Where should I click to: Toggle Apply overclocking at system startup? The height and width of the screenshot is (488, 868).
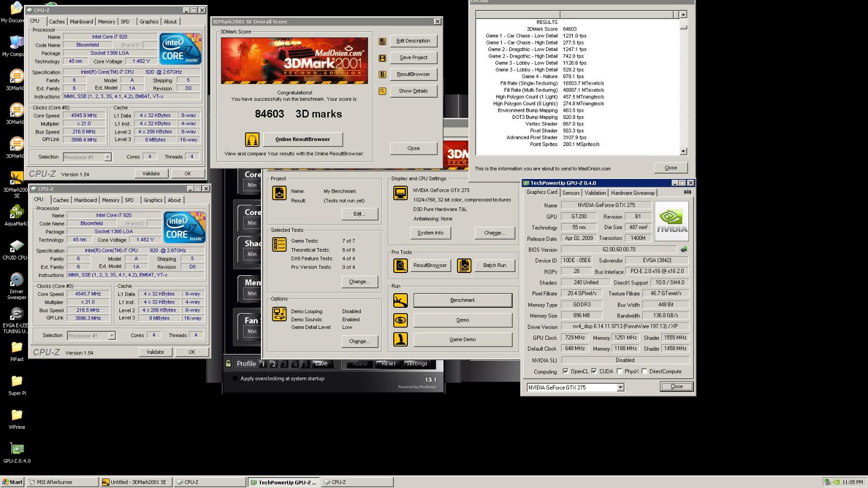235,378
